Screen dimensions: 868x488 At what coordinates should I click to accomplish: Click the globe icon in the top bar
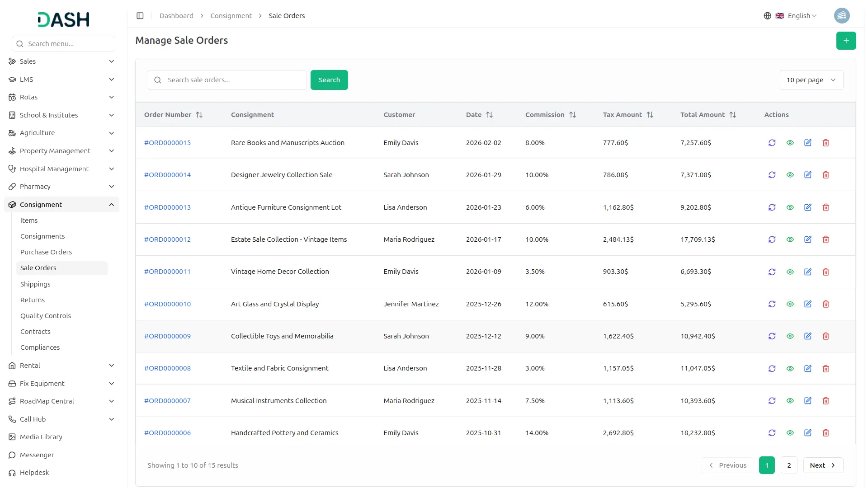pyautogui.click(x=767, y=15)
